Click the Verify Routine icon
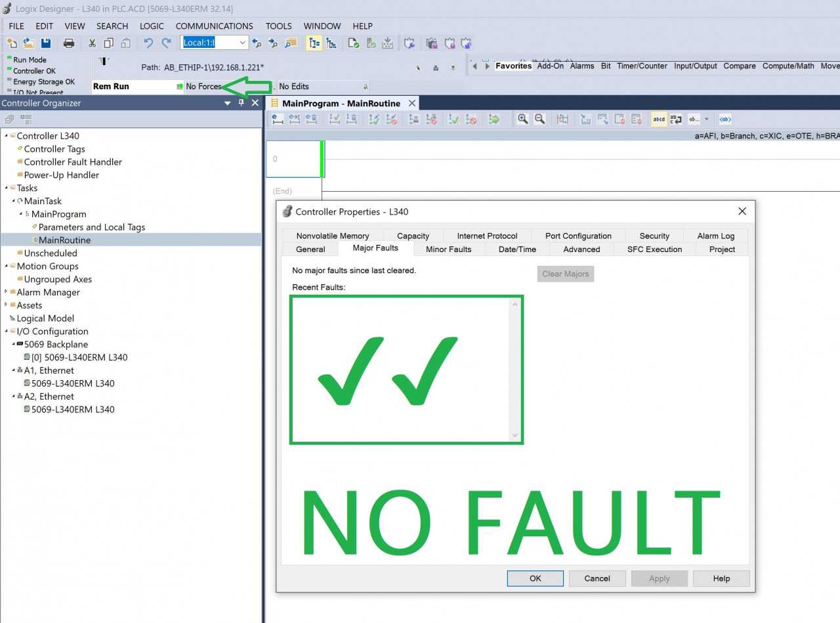The width and height of the screenshot is (840, 623). click(354, 43)
